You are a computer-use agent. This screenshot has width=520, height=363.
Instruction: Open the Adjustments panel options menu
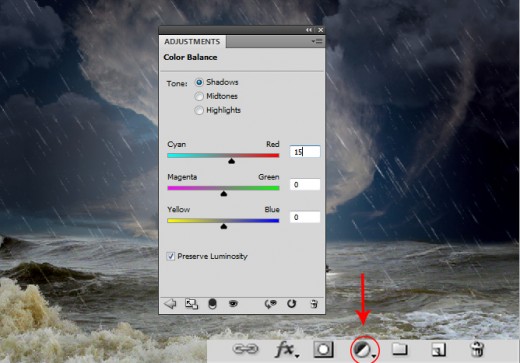click(x=317, y=41)
